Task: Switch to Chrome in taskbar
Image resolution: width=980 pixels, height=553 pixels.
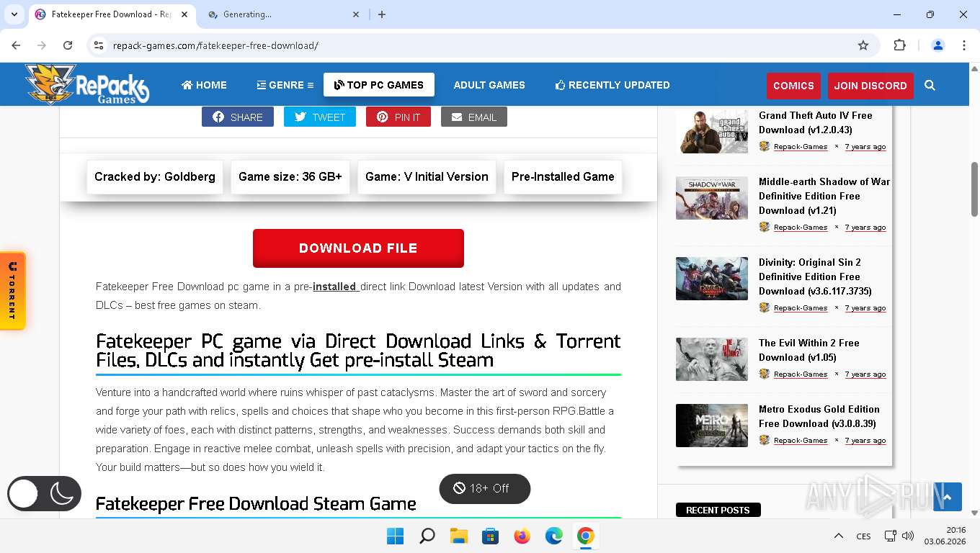Action: pos(586,536)
